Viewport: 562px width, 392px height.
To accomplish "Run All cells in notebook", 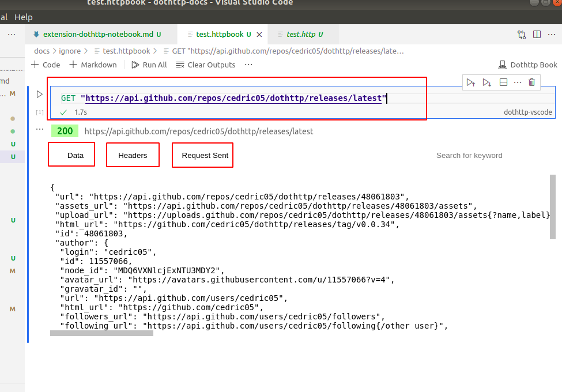I will pyautogui.click(x=149, y=65).
